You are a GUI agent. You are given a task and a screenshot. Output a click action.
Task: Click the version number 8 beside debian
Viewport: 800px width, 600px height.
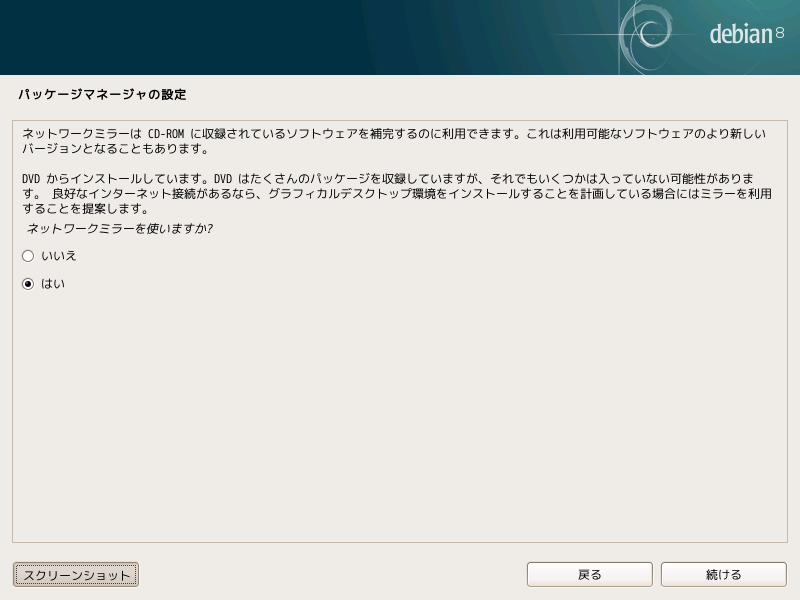pos(780,34)
